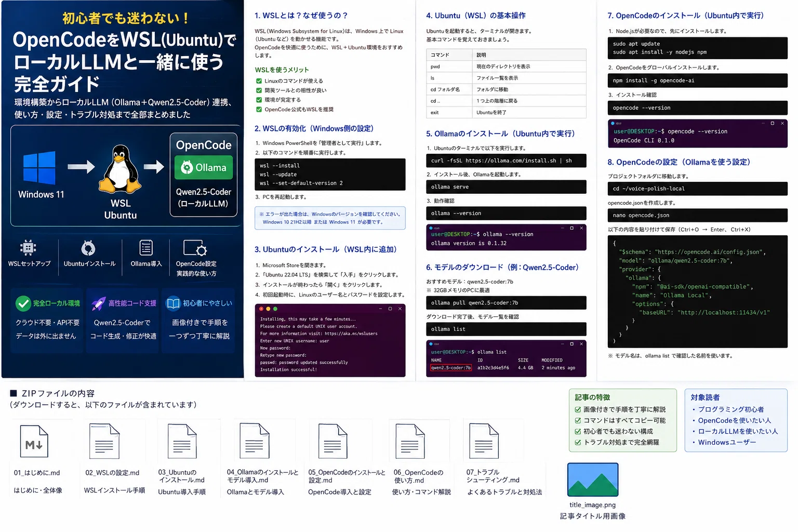Click the pwd cell in command table
The width and height of the screenshot is (798, 532).
click(449, 66)
